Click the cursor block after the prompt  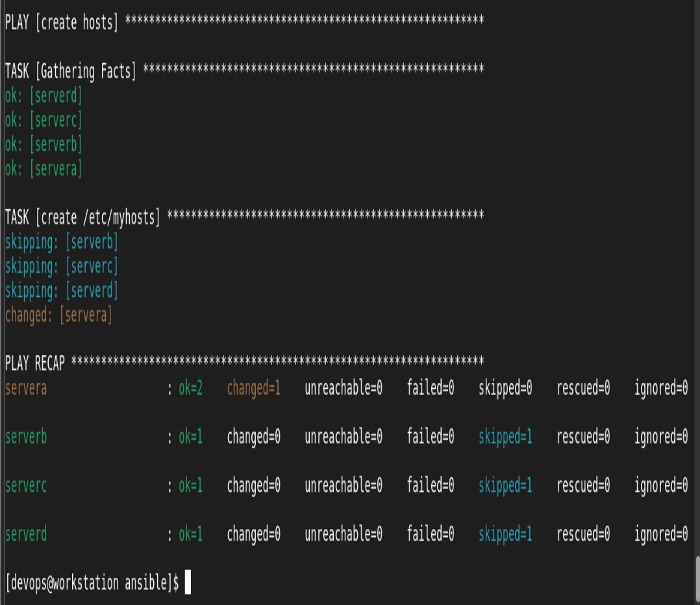pyautogui.click(x=188, y=582)
